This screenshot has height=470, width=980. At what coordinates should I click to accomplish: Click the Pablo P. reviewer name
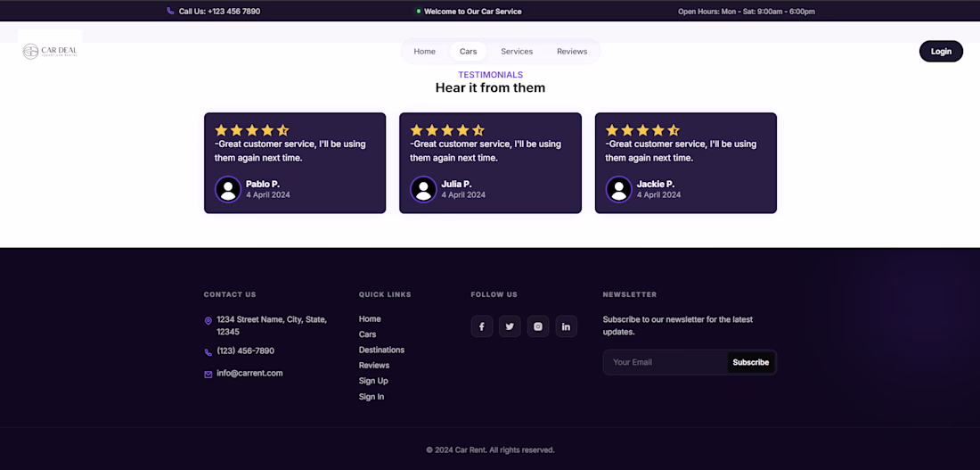(263, 184)
